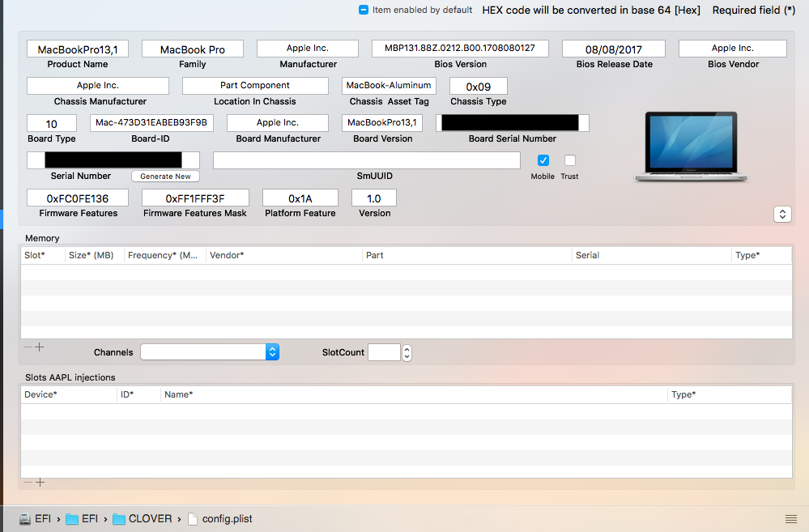The width and height of the screenshot is (809, 532).
Task: Enable the Trust checkbox
Action: coord(570,160)
